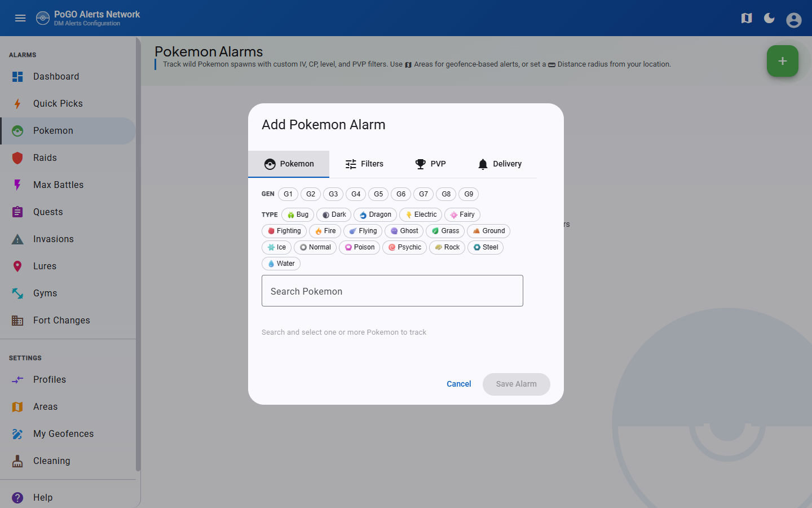Switch to the PVP tab
Image resolution: width=812 pixels, height=508 pixels.
click(x=430, y=164)
